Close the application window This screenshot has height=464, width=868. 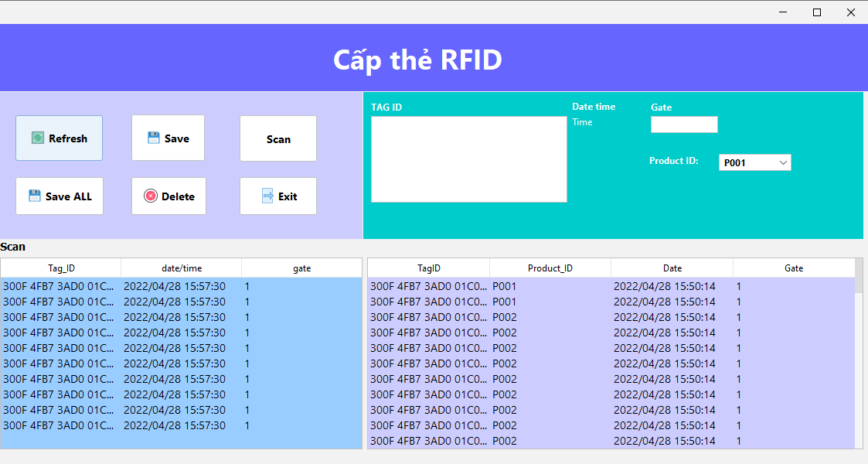pos(851,12)
